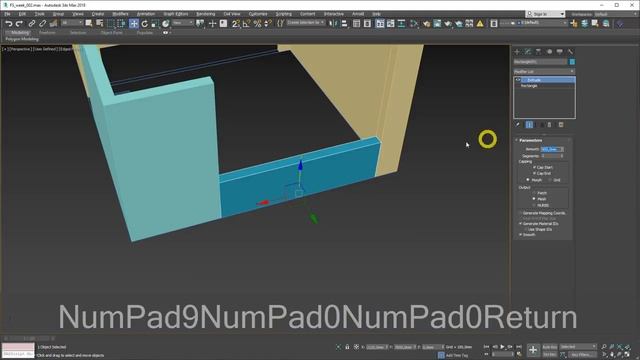Select the Patch output radio button
This screenshot has height=360, width=640.
(534, 193)
